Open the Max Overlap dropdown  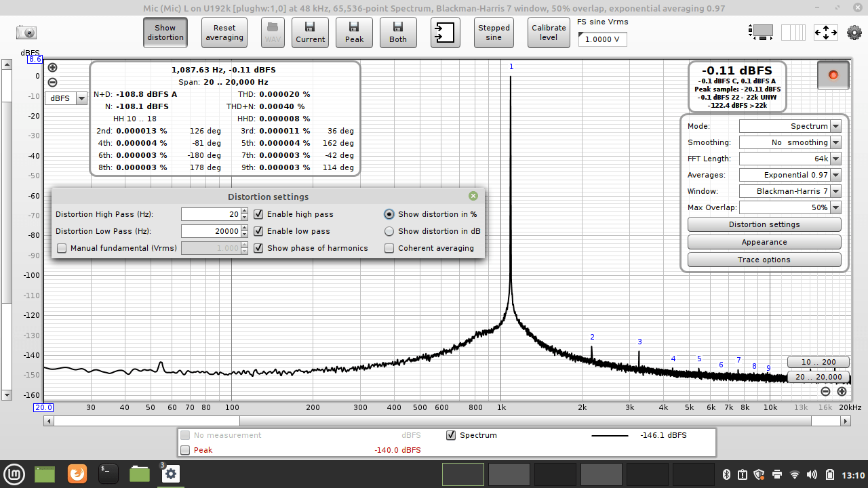tap(790, 207)
